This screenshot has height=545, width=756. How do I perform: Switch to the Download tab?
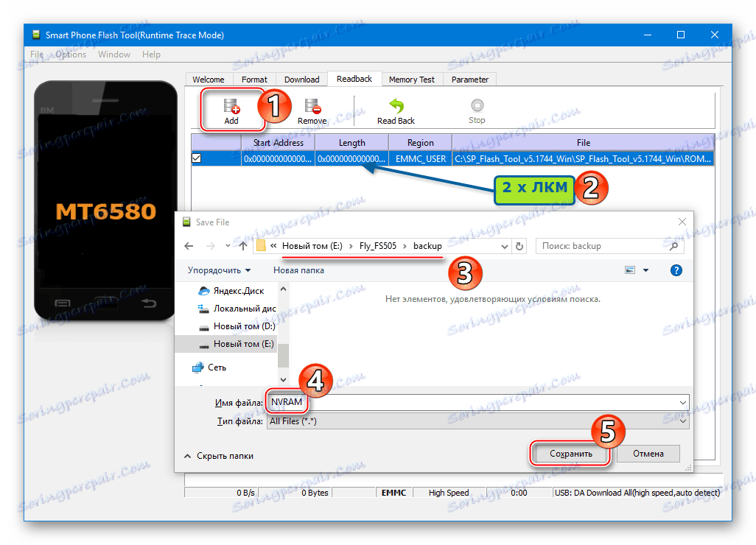click(x=302, y=80)
